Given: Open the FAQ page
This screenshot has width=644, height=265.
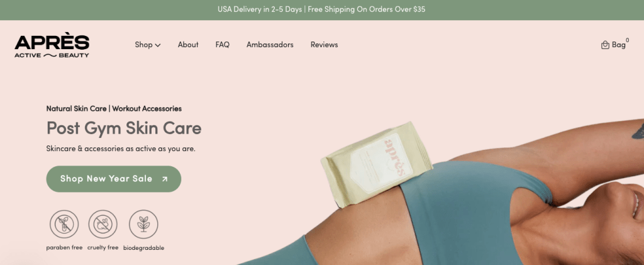Looking at the screenshot, I should point(222,44).
